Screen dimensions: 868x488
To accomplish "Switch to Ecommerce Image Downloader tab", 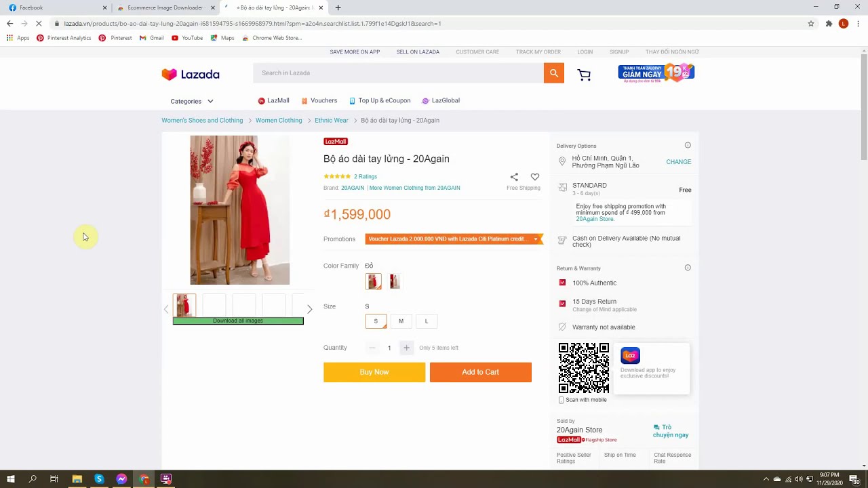I will coord(165,7).
